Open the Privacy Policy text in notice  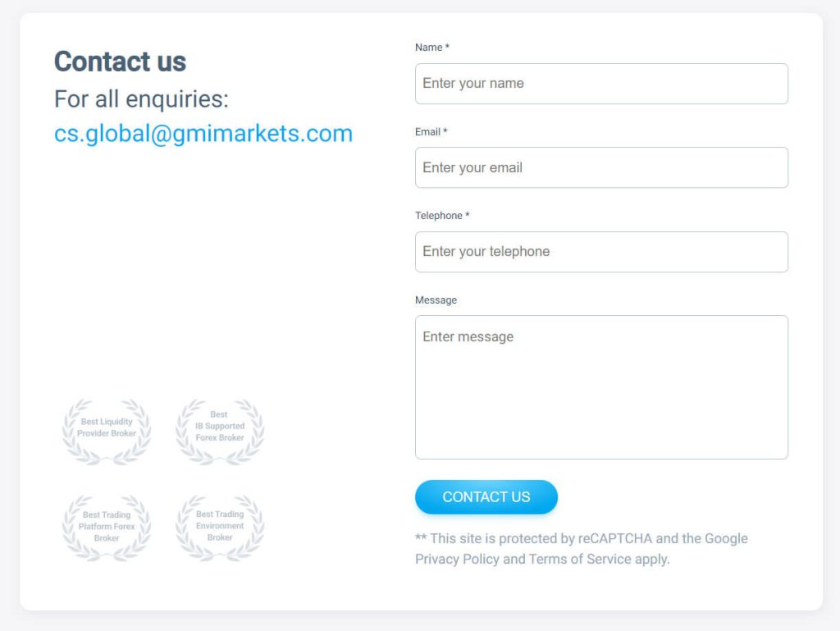457,560
